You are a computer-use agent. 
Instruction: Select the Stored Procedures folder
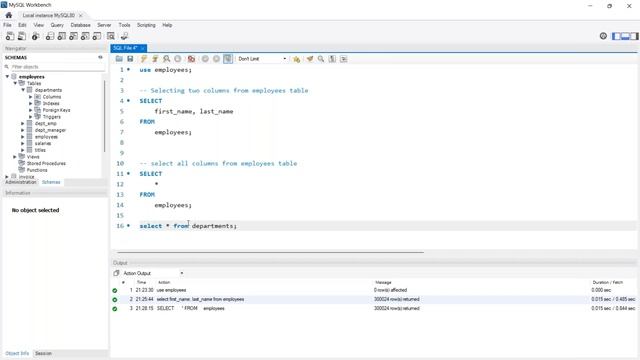coord(46,163)
